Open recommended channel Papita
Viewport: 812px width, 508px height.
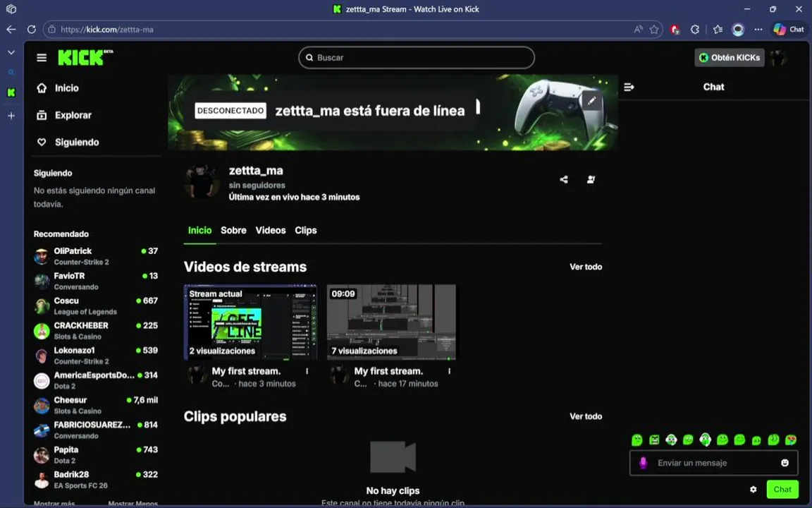[96, 455]
